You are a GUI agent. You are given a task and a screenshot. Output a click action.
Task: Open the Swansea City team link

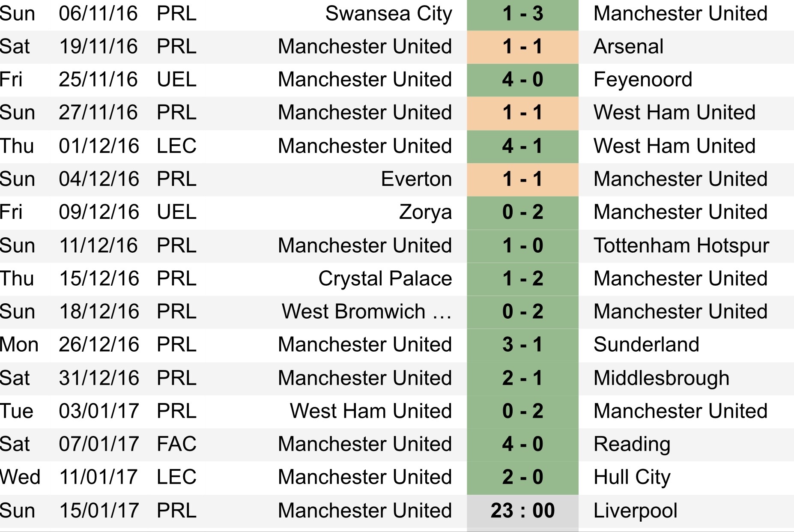(388, 14)
